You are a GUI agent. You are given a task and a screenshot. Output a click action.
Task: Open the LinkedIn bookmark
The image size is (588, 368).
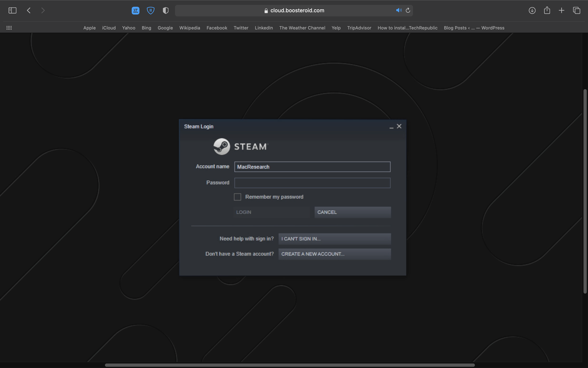point(264,28)
